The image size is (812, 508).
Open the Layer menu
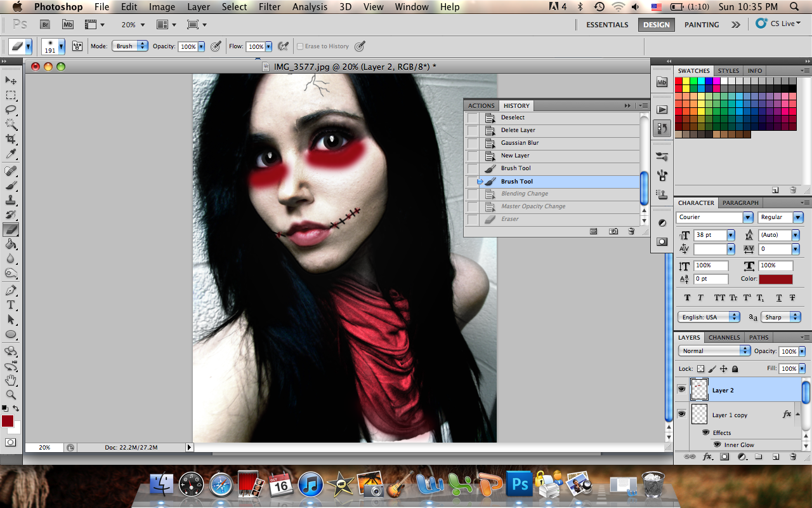199,7
